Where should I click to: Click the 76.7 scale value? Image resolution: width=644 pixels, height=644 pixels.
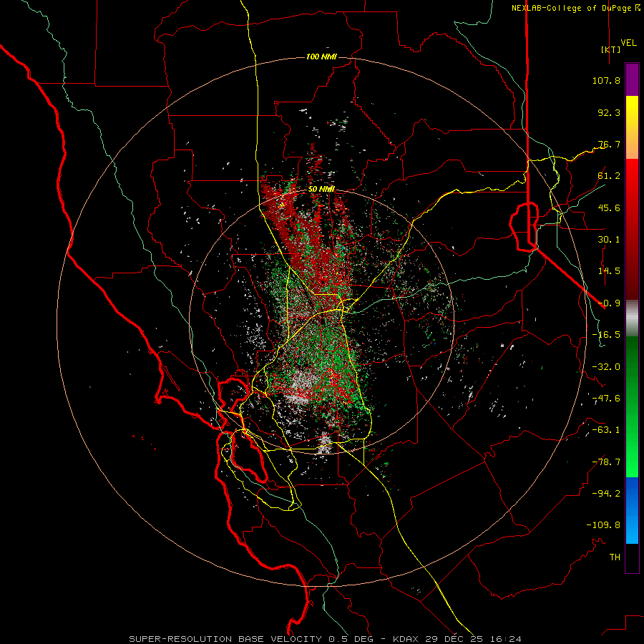pos(609,144)
